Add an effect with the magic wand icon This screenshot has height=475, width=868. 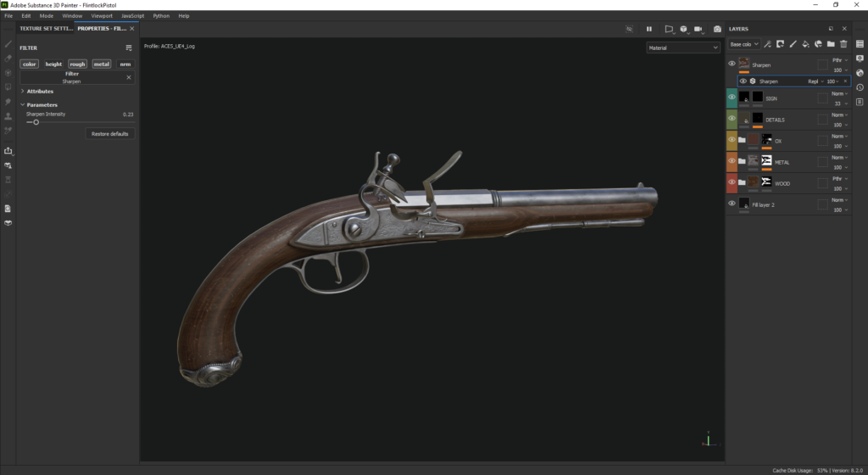pos(767,44)
